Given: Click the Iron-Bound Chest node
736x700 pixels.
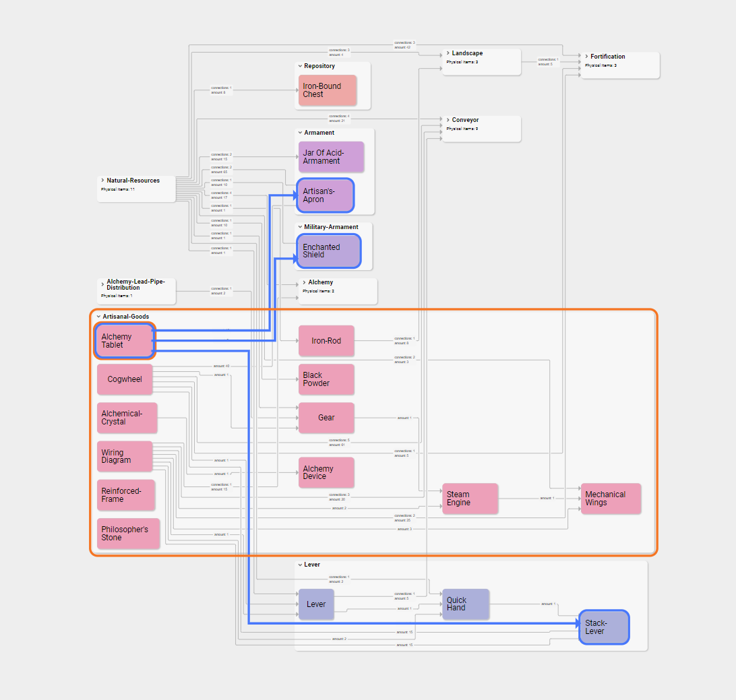Looking at the screenshot, I should 327,91.
